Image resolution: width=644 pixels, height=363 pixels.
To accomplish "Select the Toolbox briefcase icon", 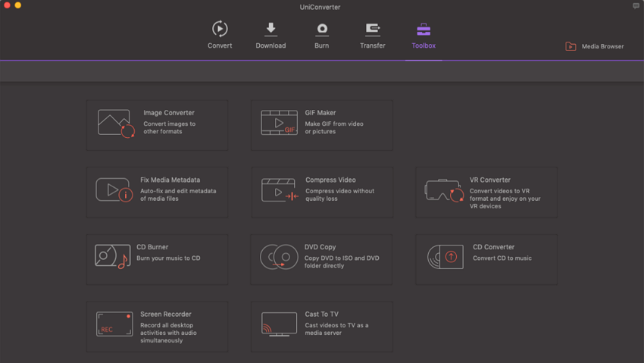I will (424, 29).
